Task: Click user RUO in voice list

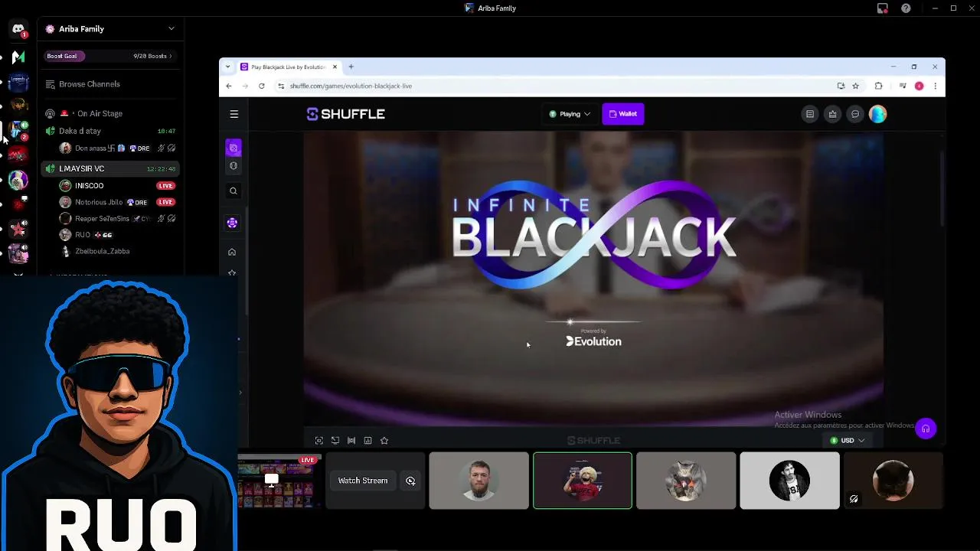Action: click(117, 235)
